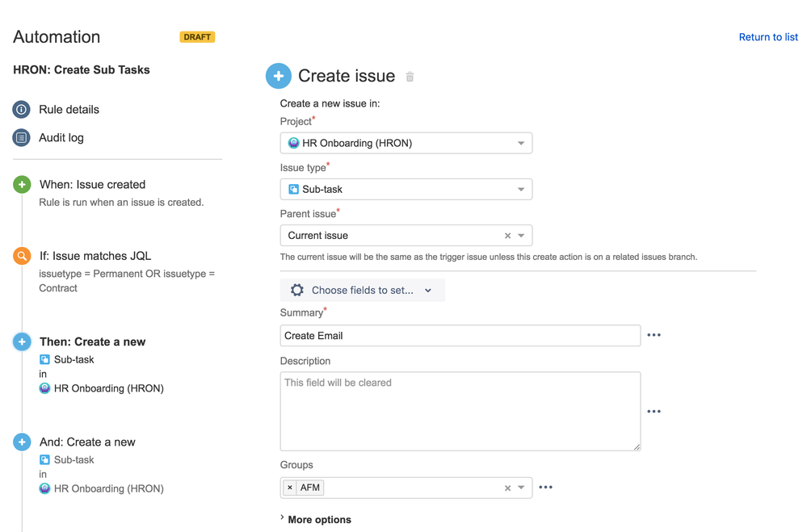Select the 'When: Issue created' step
The height and width of the screenshot is (532, 807).
click(x=93, y=185)
